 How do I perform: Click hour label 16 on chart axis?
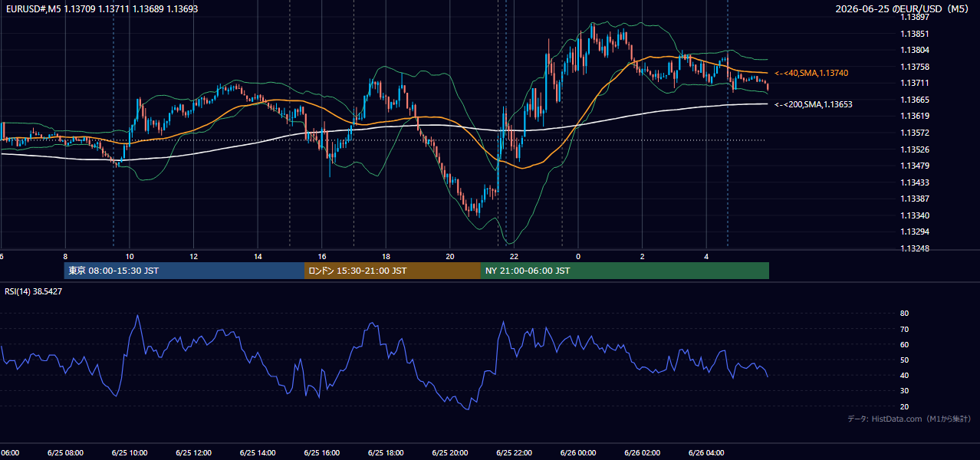[322, 256]
